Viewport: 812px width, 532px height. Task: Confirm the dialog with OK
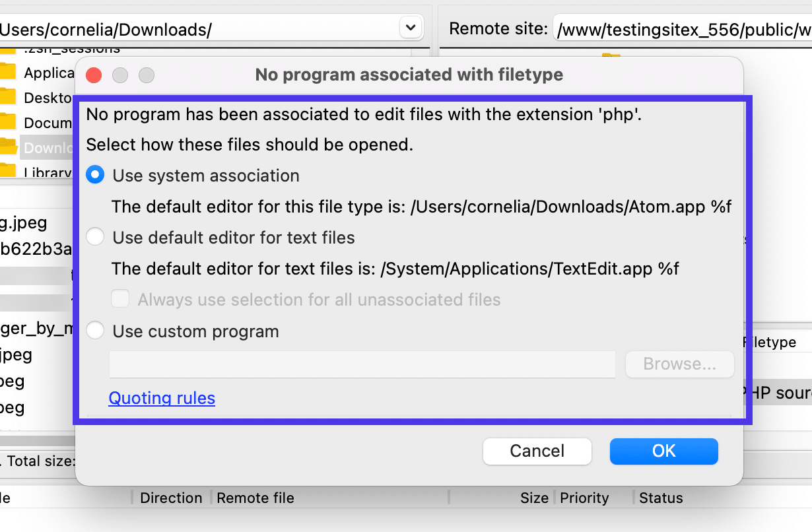pyautogui.click(x=663, y=451)
